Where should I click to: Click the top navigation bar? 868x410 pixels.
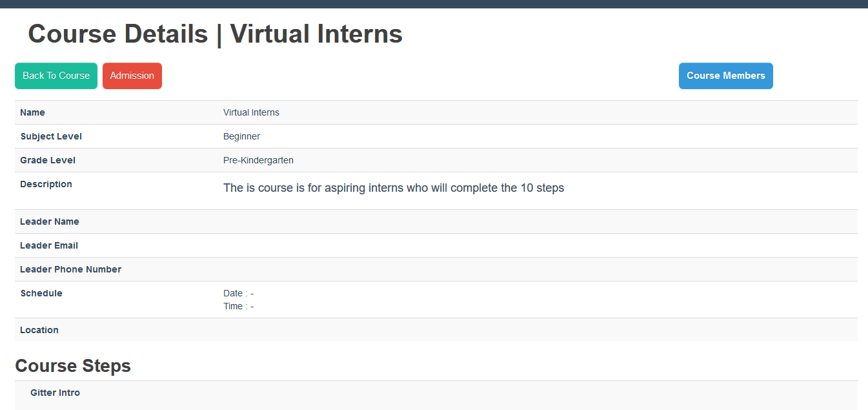click(434, 5)
